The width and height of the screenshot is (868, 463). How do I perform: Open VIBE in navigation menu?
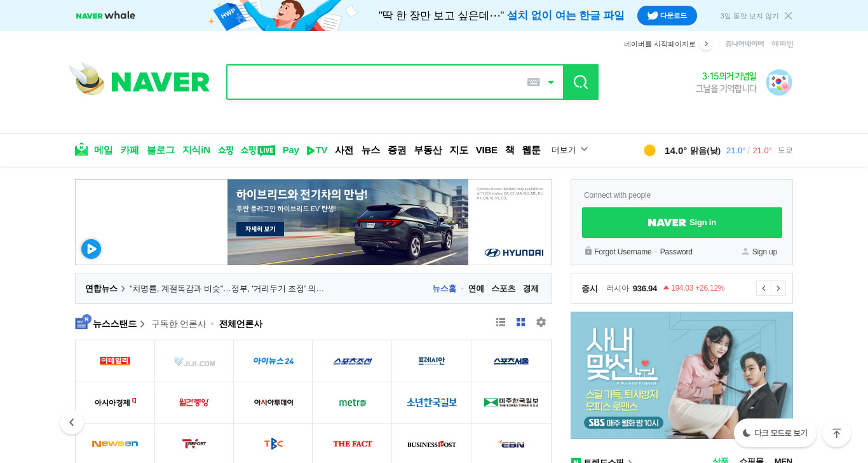[x=487, y=150]
